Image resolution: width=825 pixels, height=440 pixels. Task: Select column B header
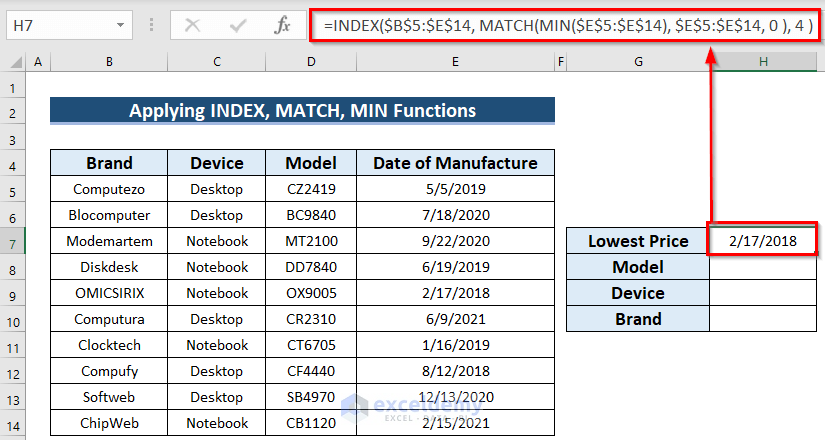click(x=109, y=63)
